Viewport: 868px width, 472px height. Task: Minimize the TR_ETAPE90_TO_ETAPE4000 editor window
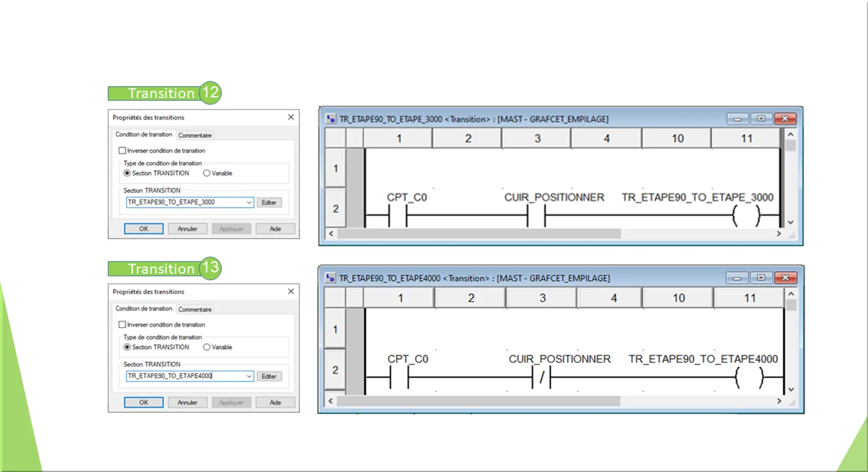[737, 278]
